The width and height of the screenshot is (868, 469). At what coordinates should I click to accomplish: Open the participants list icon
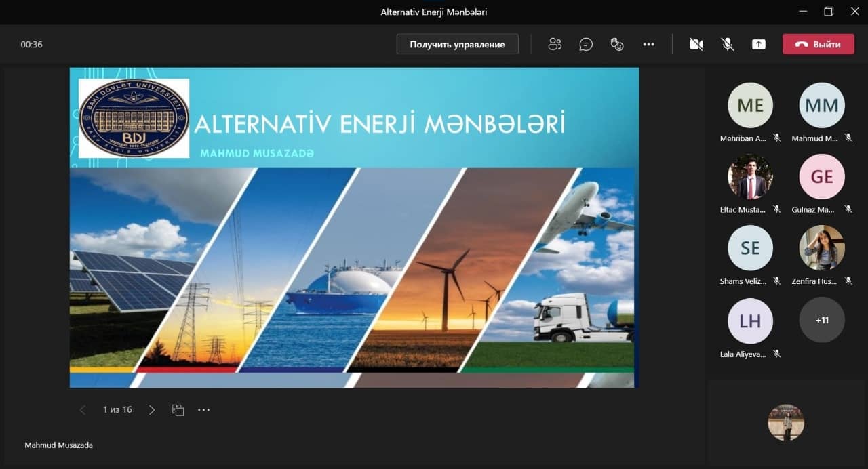point(555,44)
